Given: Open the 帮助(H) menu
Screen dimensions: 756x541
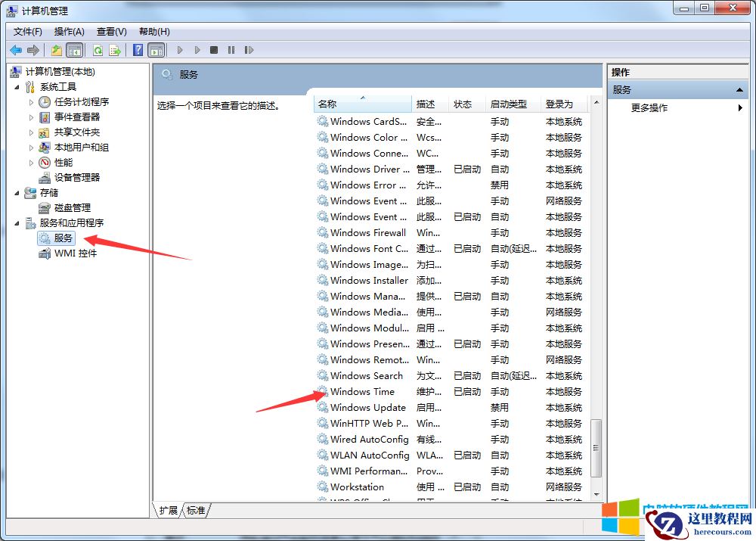Looking at the screenshot, I should [x=154, y=31].
